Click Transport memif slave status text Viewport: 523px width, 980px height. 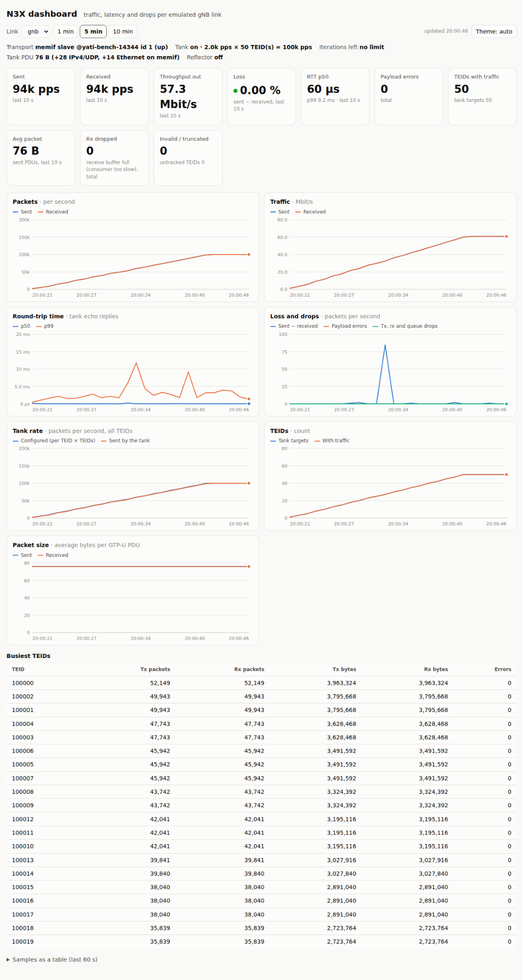[87, 47]
